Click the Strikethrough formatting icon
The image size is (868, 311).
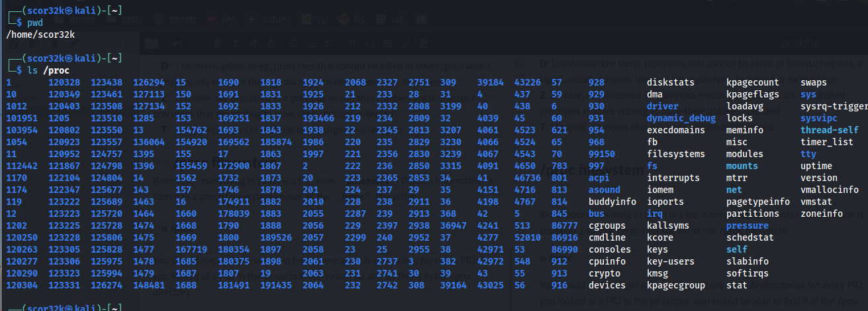tap(271, 43)
